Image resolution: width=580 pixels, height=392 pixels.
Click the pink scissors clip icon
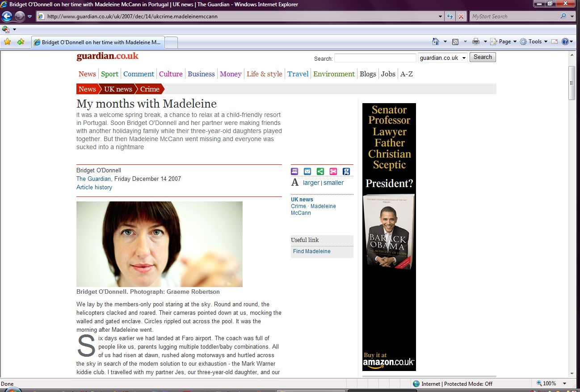(333, 171)
